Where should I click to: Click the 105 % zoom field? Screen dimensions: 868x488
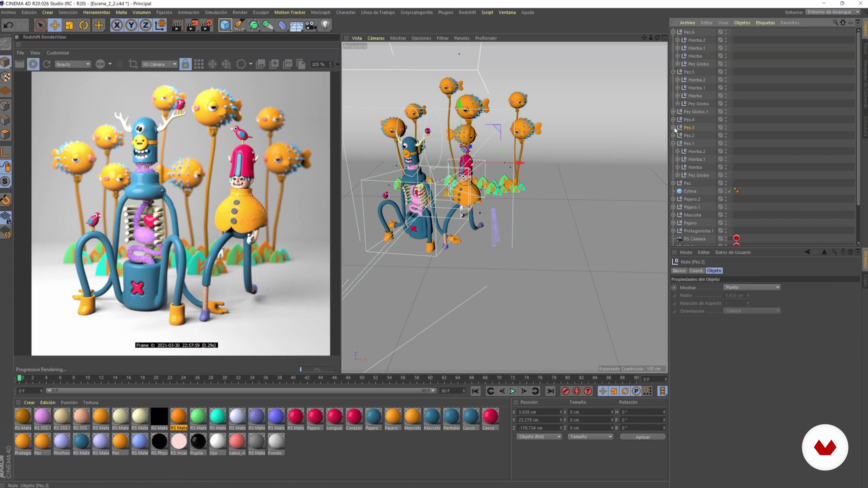321,64
